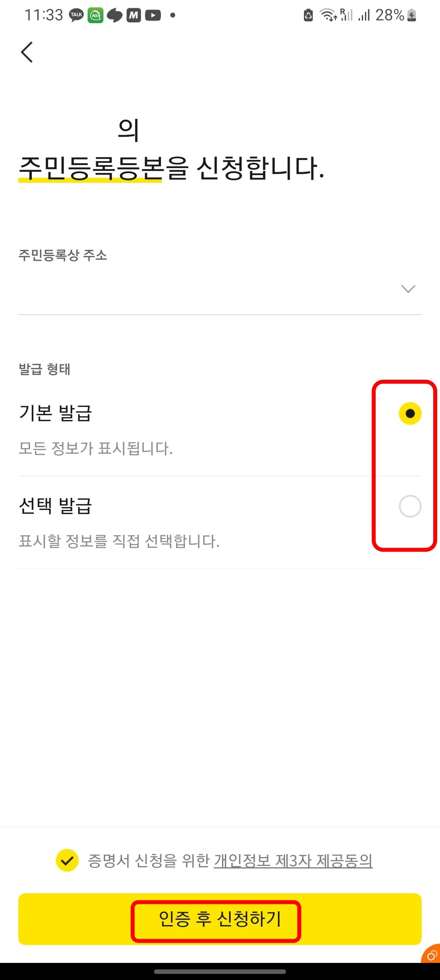Tap the green app notification icon
This screenshot has width=440, height=980.
tap(95, 15)
